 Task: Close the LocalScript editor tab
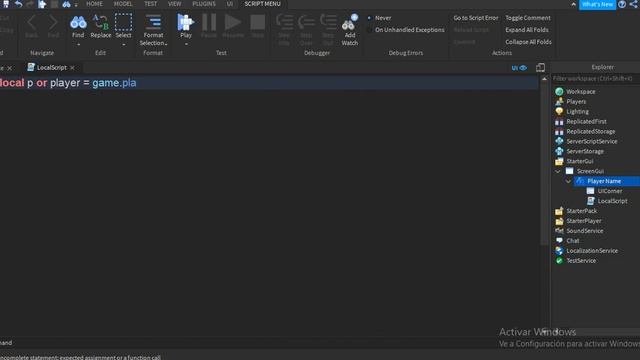72,68
